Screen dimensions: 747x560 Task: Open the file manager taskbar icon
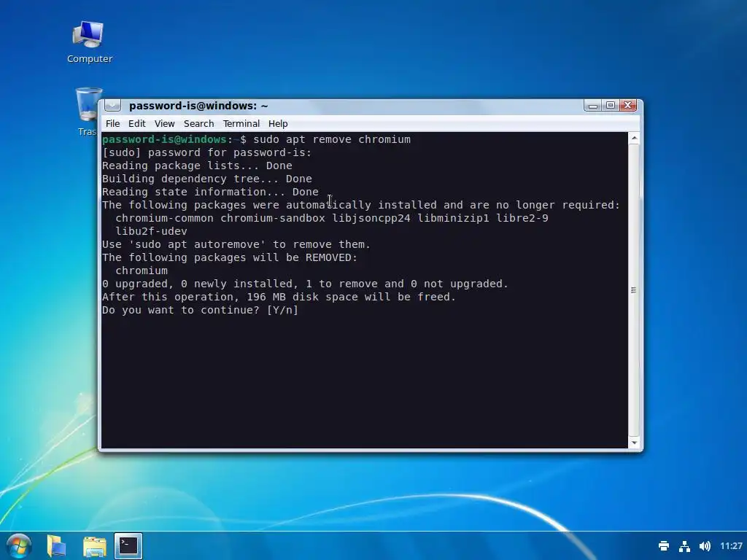pyautogui.click(x=94, y=546)
